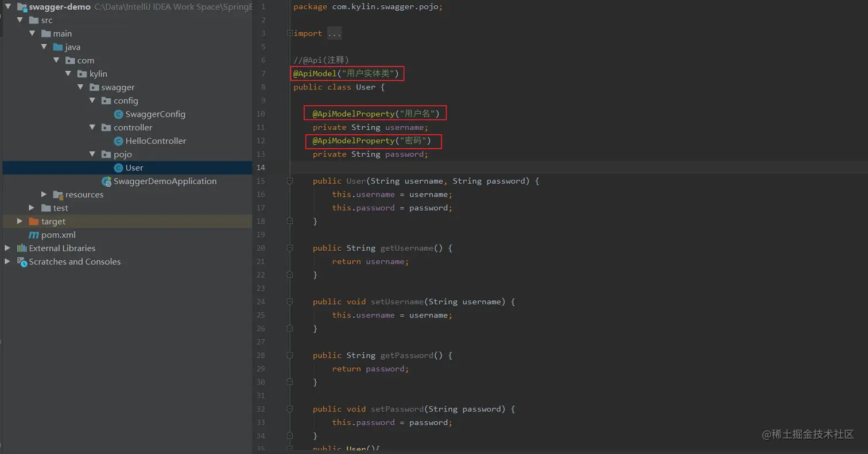Image resolution: width=868 pixels, height=454 pixels.
Task: Collapse the swagger-demo project root arrow
Action: (x=7, y=7)
